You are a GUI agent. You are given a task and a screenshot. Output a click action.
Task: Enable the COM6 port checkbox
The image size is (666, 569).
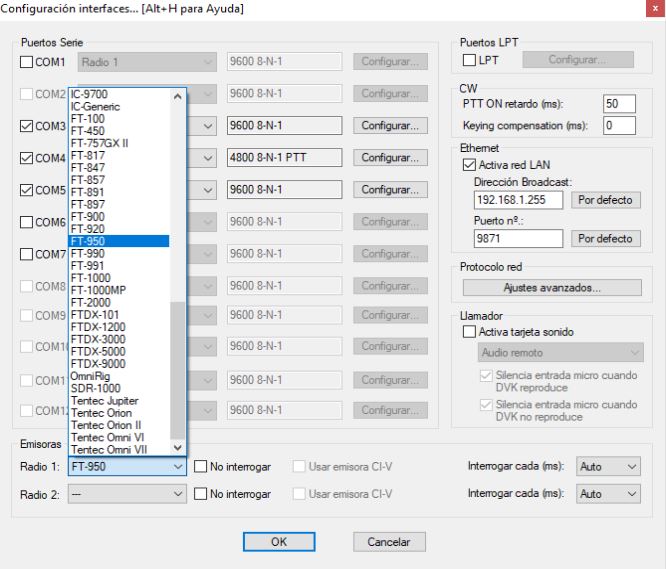coord(26,222)
